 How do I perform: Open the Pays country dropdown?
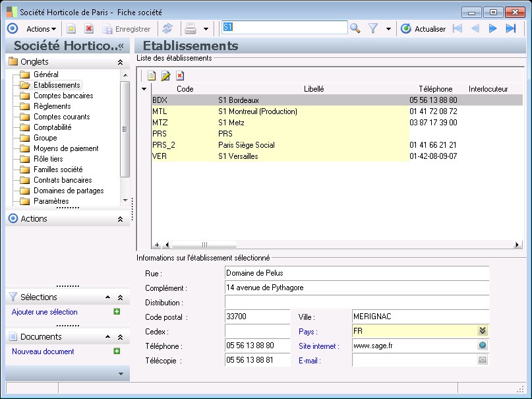tap(483, 331)
